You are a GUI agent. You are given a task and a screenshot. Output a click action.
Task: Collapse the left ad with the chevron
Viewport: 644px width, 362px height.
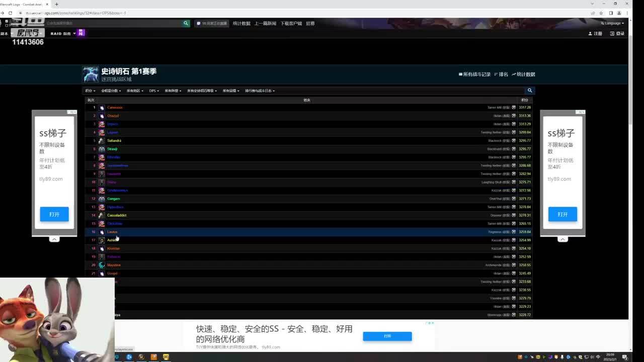[x=54, y=239]
